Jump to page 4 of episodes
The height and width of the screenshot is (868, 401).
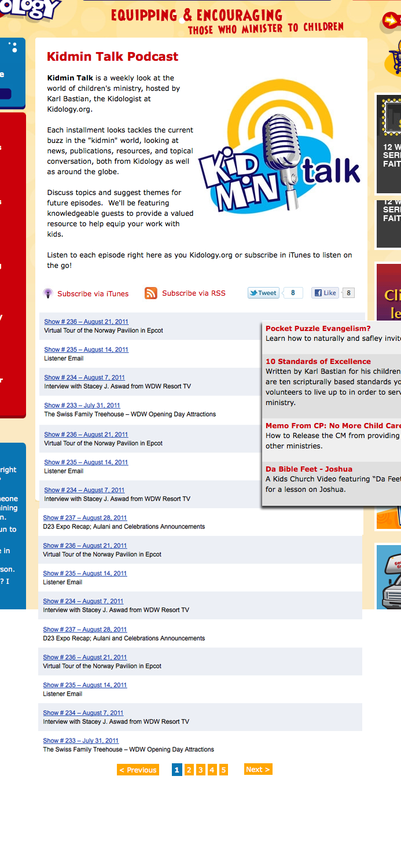point(212,770)
